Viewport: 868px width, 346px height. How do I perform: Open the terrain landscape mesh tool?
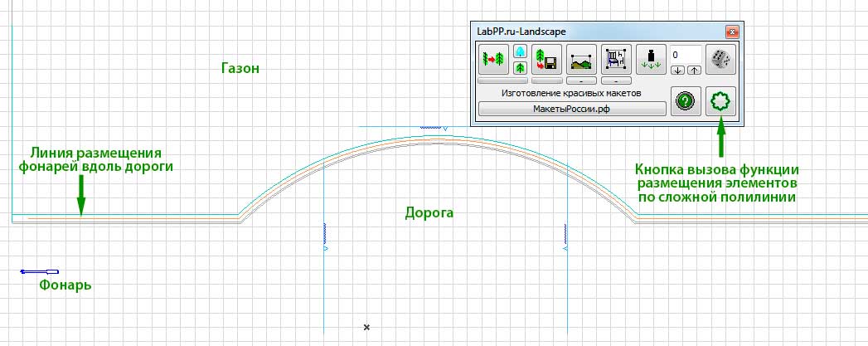tap(581, 59)
